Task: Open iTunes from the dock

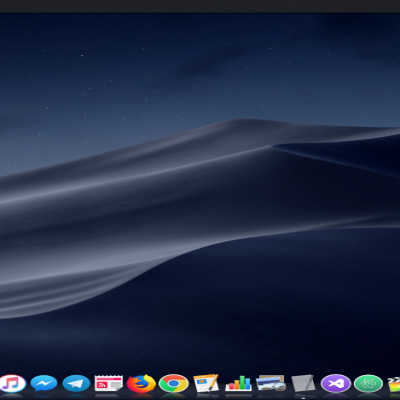Action: pos(12,384)
